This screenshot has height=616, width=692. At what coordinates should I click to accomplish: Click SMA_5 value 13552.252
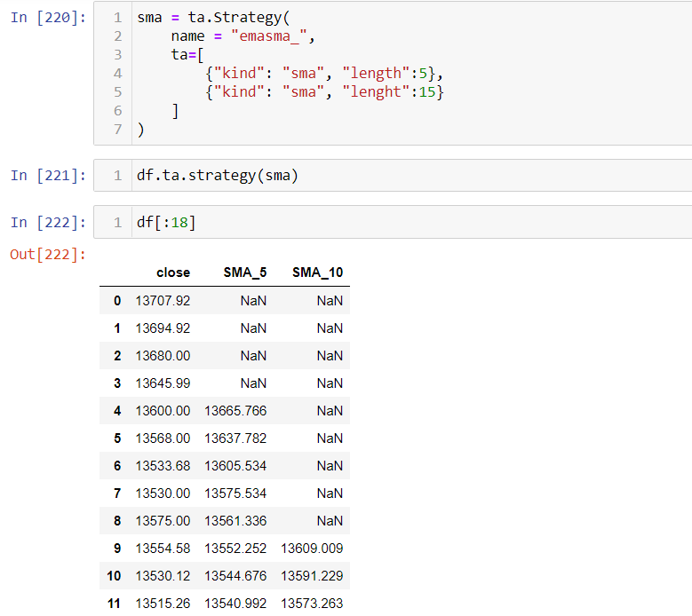pos(235,548)
